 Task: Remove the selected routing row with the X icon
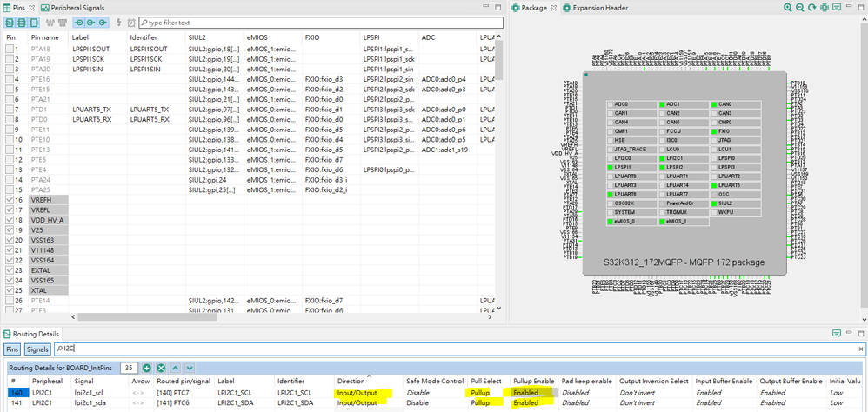[161, 368]
